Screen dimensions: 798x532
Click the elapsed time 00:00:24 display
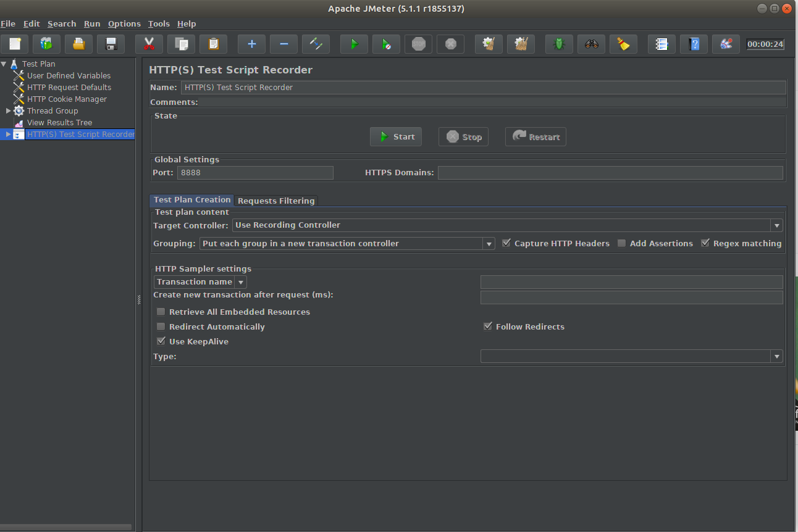pos(765,44)
